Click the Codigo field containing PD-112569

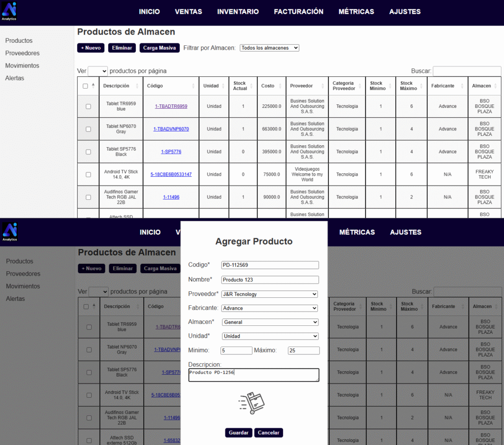(270, 265)
